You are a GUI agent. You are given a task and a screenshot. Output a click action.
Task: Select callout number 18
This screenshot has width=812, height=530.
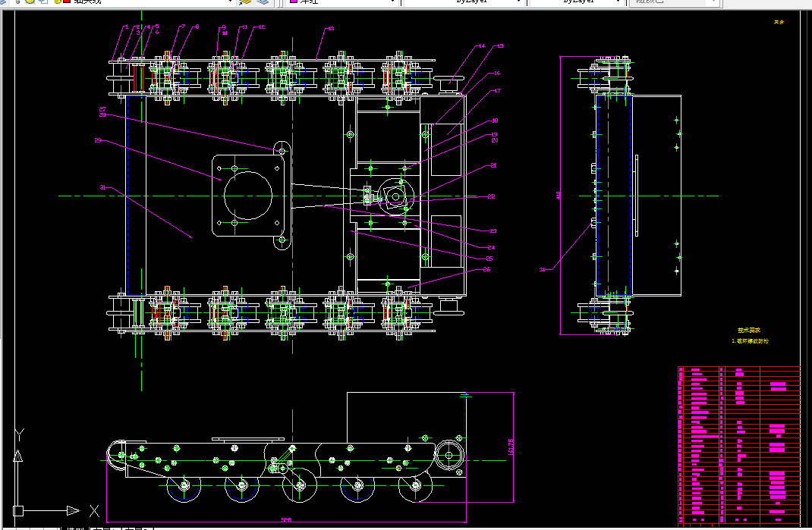495,121
